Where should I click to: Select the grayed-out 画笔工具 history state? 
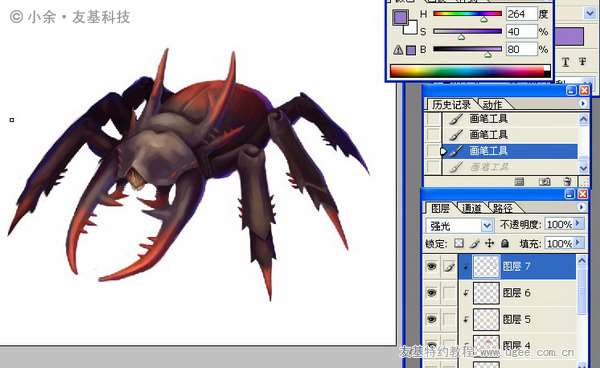pyautogui.click(x=510, y=167)
